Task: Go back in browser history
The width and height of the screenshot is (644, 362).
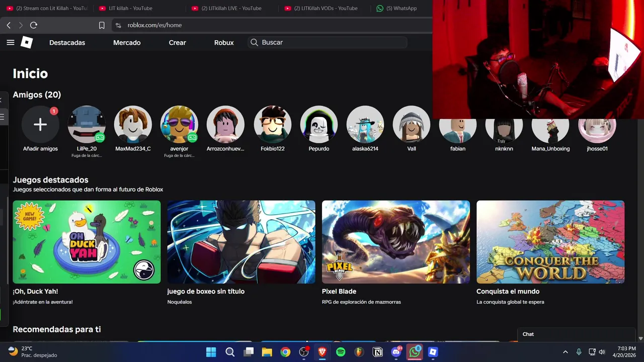Action: coord(9,25)
